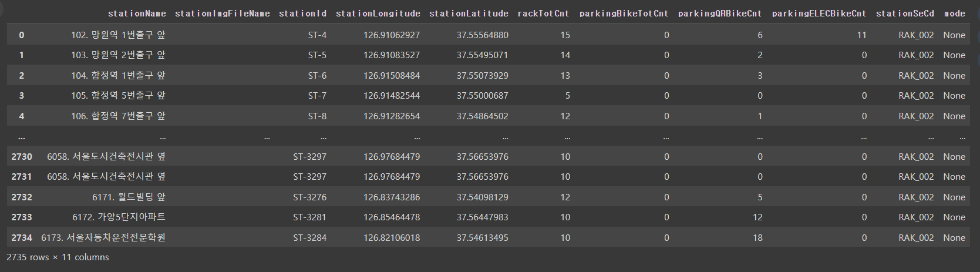The height and width of the screenshot is (272, 980).
Task: Select station name '6171. 월드빌딩 앞'
Action: point(129,197)
